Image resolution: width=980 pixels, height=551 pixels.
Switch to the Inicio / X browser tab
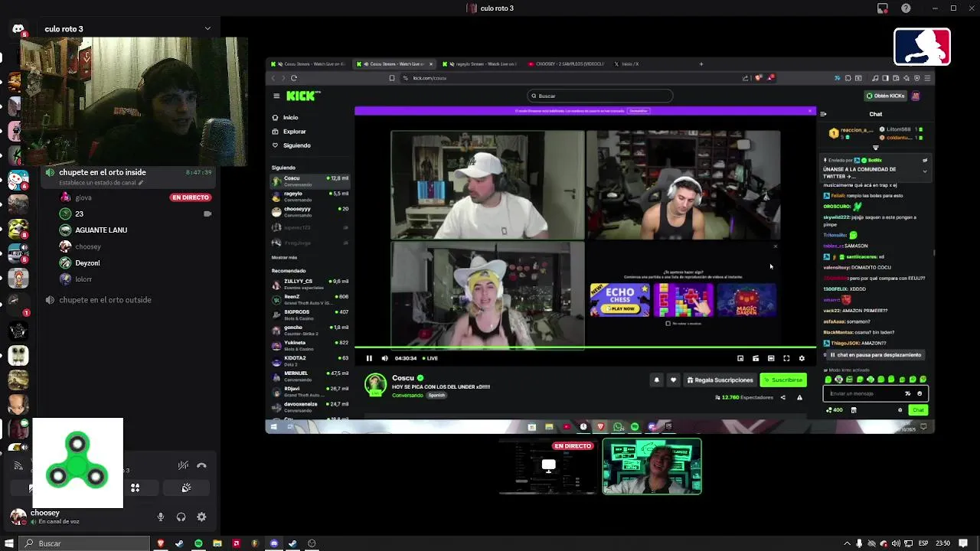(x=631, y=64)
